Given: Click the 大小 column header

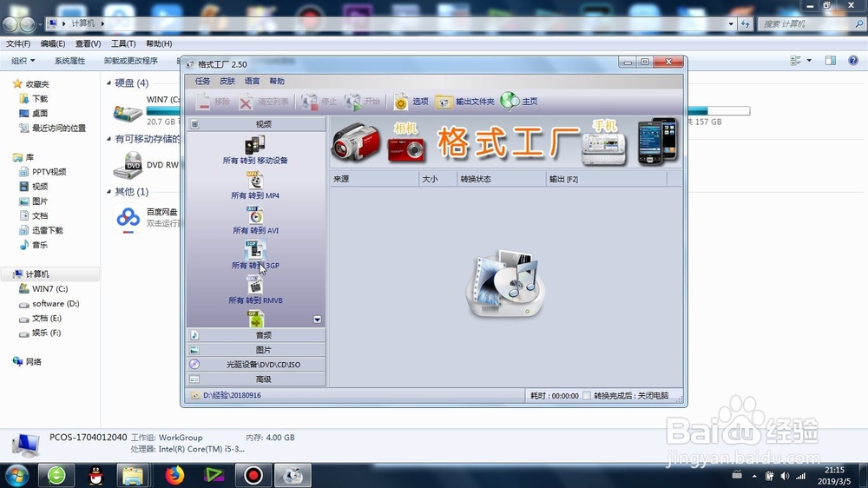Looking at the screenshot, I should click(x=437, y=179).
